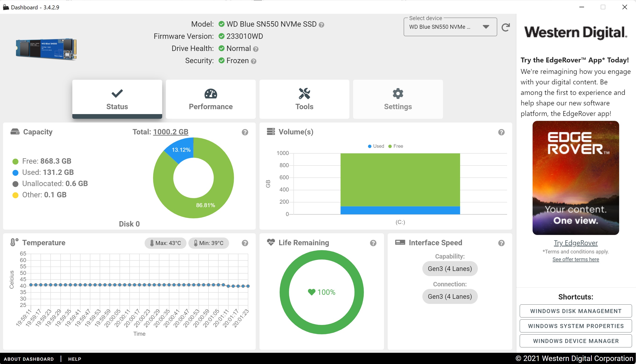Click the 100% life remaining gauge
The width and height of the screenshot is (636, 364).
coord(322,292)
